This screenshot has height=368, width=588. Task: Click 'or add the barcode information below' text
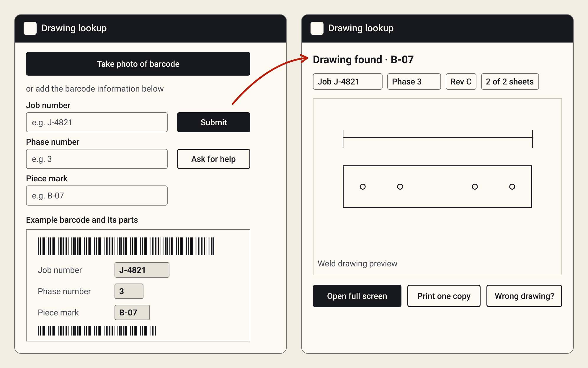[x=95, y=89]
